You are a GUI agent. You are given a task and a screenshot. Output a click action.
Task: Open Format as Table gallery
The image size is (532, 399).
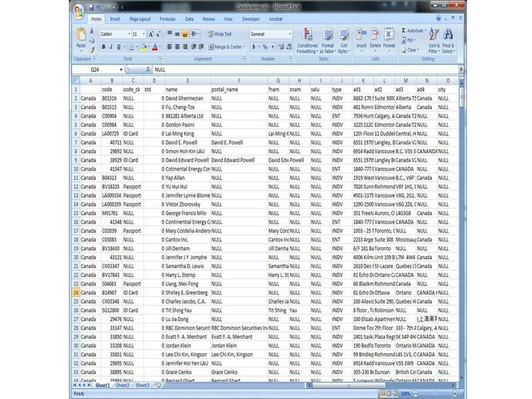[x=327, y=40]
